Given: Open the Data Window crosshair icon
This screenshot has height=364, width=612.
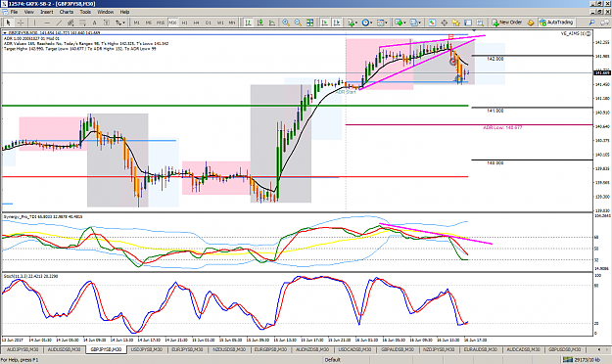Looking at the screenshot, I should [445, 23].
